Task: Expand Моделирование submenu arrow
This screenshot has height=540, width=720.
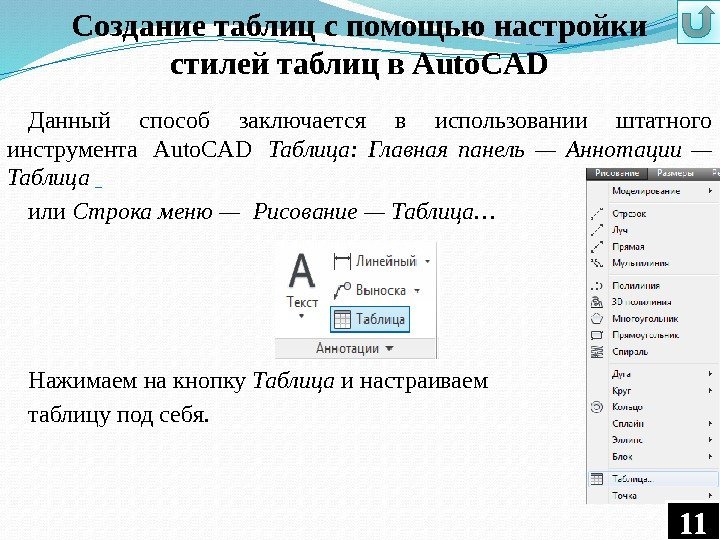Action: tap(711, 191)
